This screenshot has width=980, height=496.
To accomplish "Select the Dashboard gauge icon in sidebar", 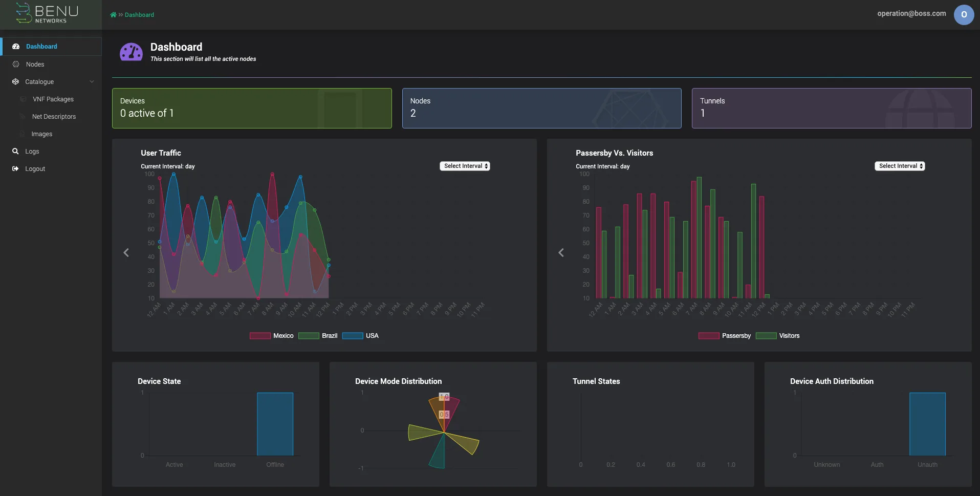I will [x=16, y=46].
